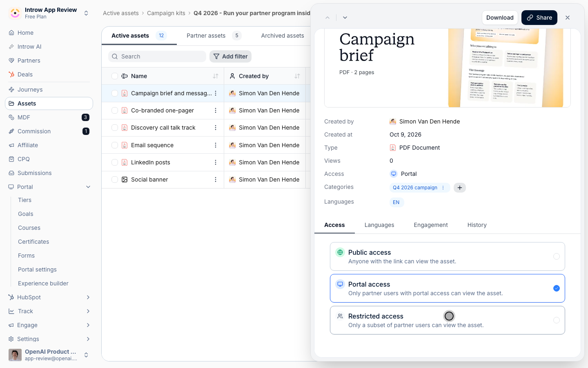
Task: Collapse the Portal section in sidebar
Action: point(88,187)
